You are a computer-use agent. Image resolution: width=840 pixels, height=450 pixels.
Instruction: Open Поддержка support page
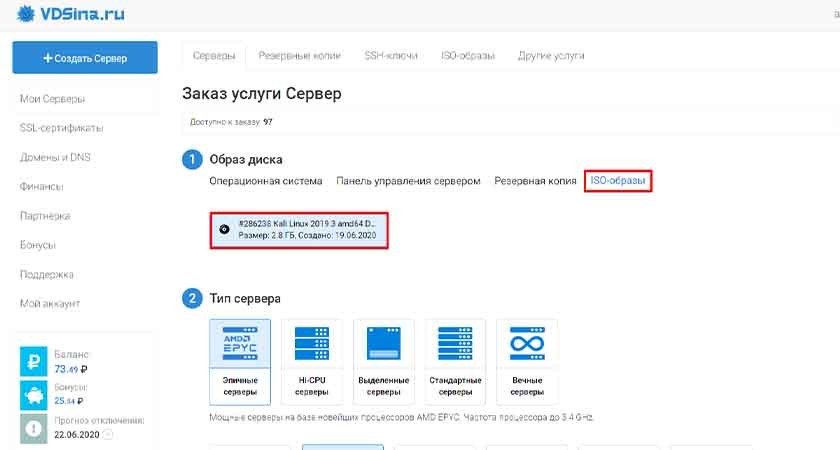pos(47,274)
